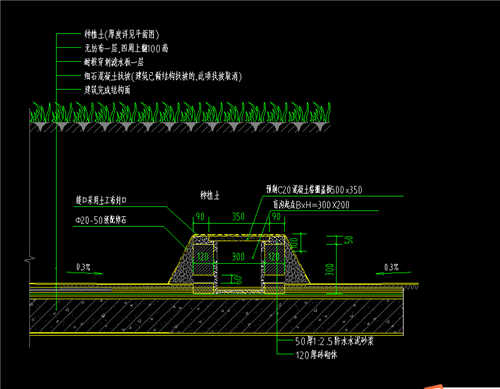500x389 pixels.
Task: Click the green grass hatch strip
Action: coord(180,112)
